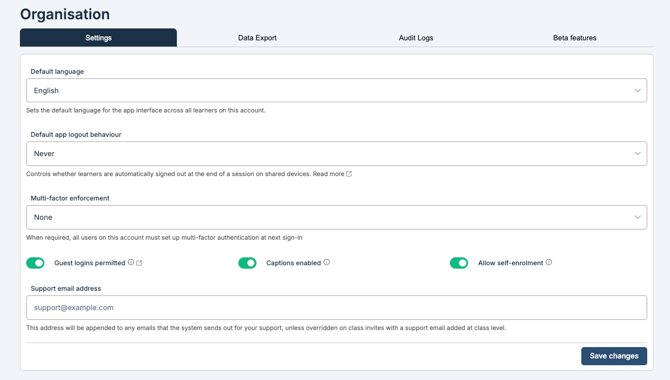Focus the Support email address field
Image resolution: width=670 pixels, height=380 pixels.
336,307
